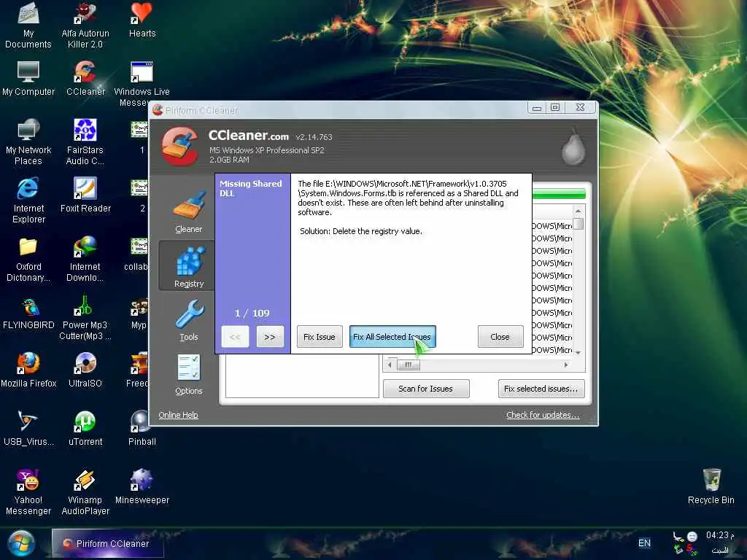Click the system tray clock 04:23
This screenshot has width=747, height=560.
[719, 535]
